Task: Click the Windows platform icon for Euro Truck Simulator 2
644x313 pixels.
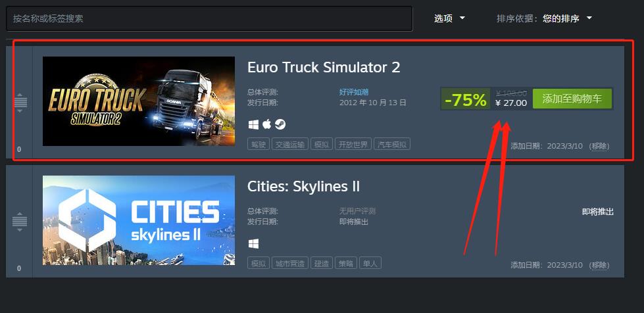Action: click(x=253, y=124)
